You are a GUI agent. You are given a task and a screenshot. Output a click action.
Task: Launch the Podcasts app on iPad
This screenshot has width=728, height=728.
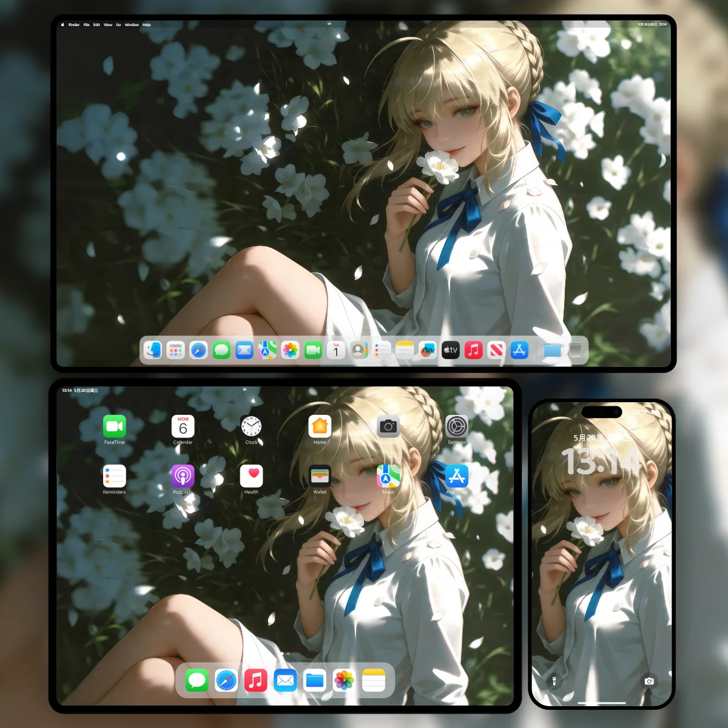click(x=183, y=476)
